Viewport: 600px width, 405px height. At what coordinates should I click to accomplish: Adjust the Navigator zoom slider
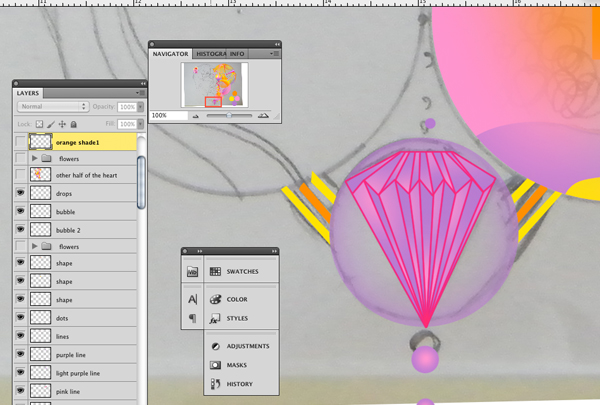point(229,115)
